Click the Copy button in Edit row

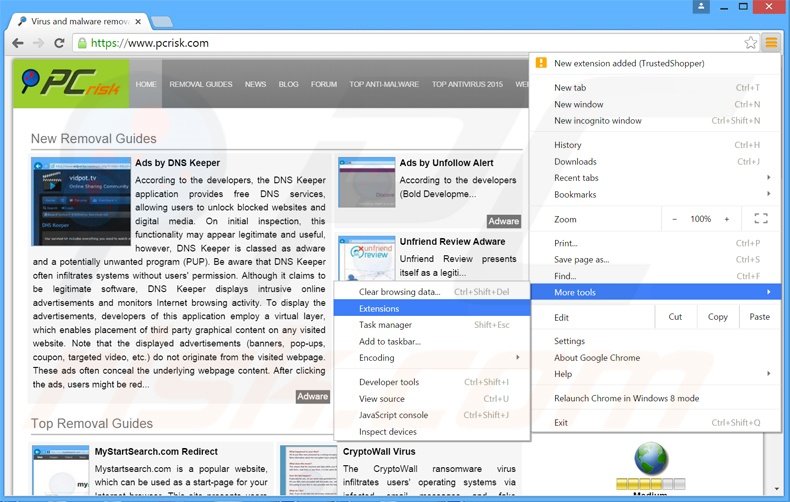click(x=717, y=317)
